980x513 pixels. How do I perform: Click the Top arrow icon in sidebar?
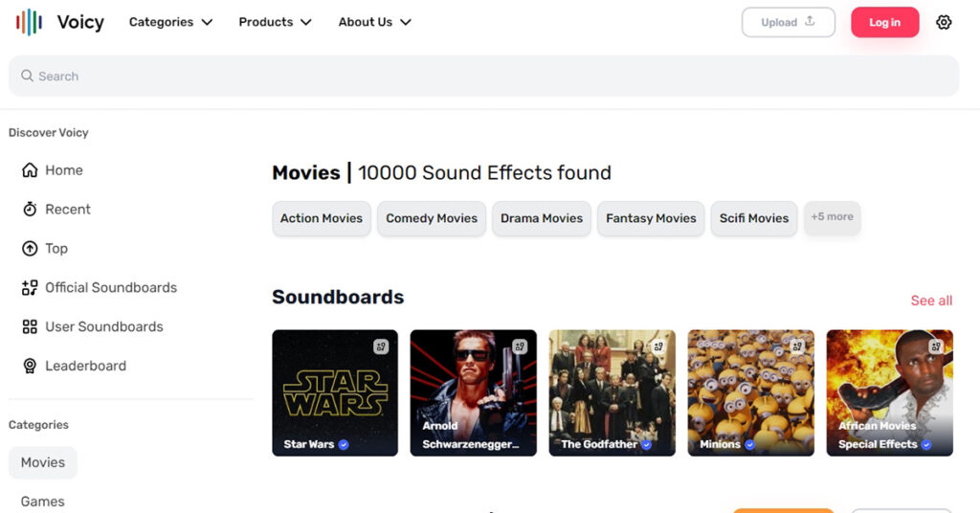click(30, 249)
